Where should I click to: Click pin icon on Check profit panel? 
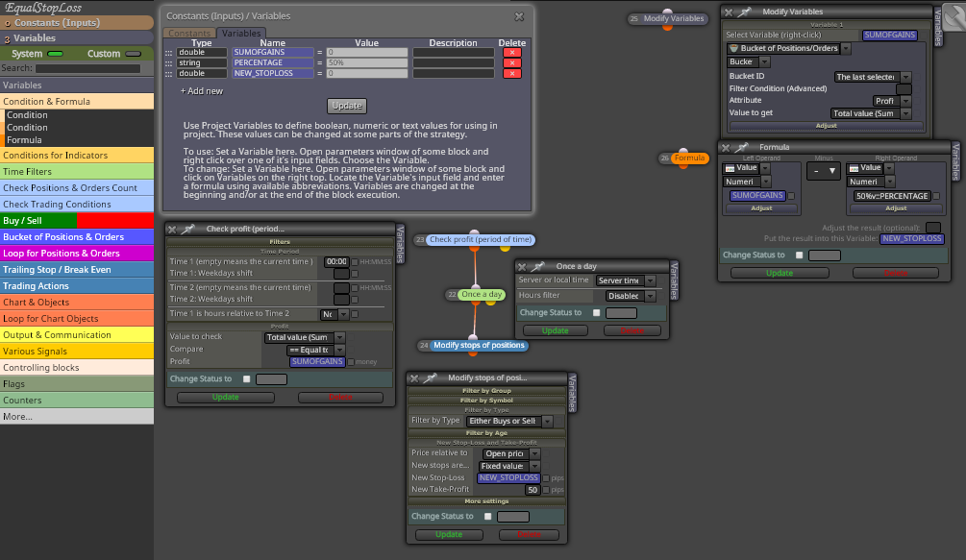tap(187, 229)
